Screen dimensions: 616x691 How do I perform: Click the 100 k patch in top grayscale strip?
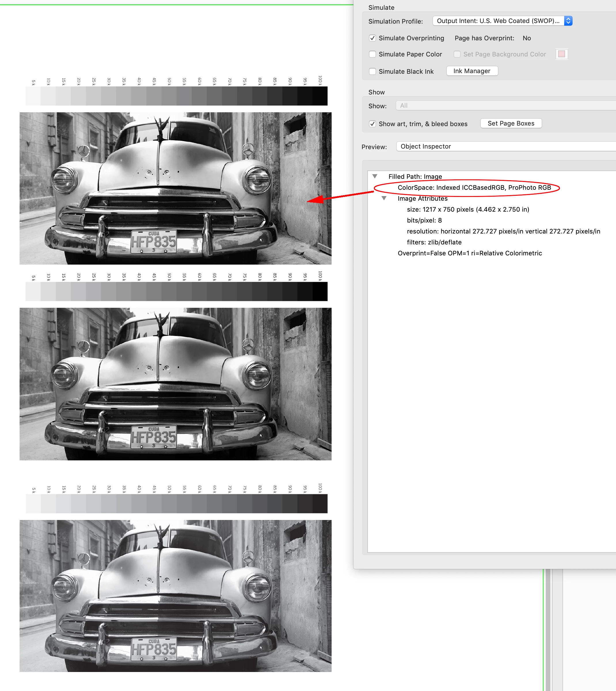320,96
